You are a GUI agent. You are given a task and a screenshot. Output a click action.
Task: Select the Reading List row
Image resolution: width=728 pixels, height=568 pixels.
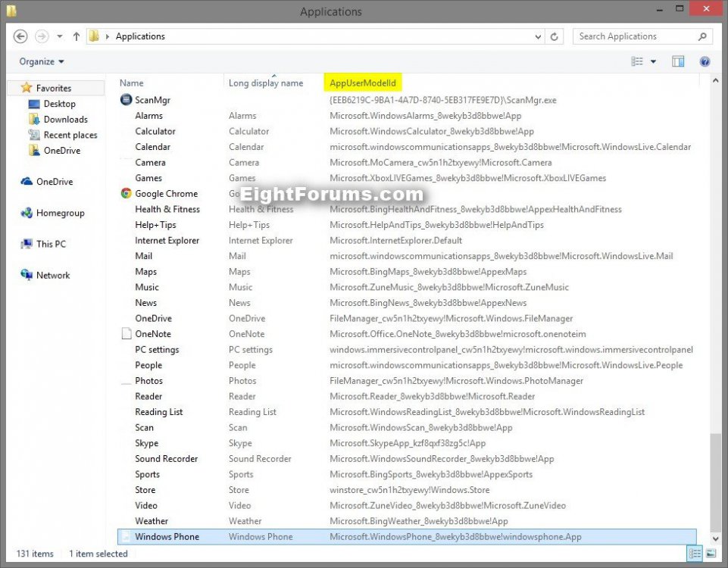(407, 412)
